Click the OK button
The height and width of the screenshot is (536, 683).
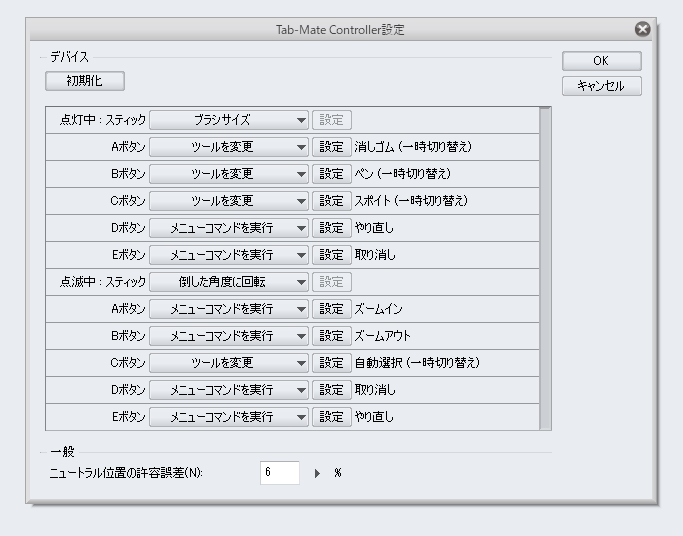pyautogui.click(x=600, y=61)
